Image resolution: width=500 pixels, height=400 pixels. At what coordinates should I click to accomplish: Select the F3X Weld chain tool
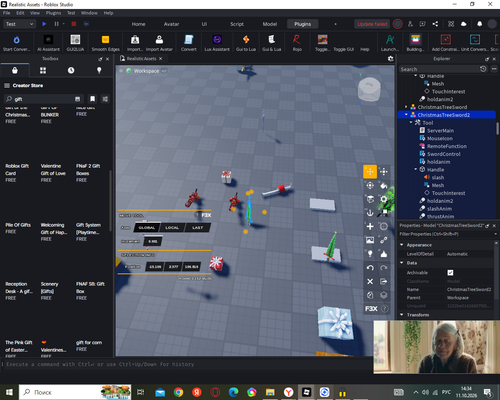click(x=384, y=240)
